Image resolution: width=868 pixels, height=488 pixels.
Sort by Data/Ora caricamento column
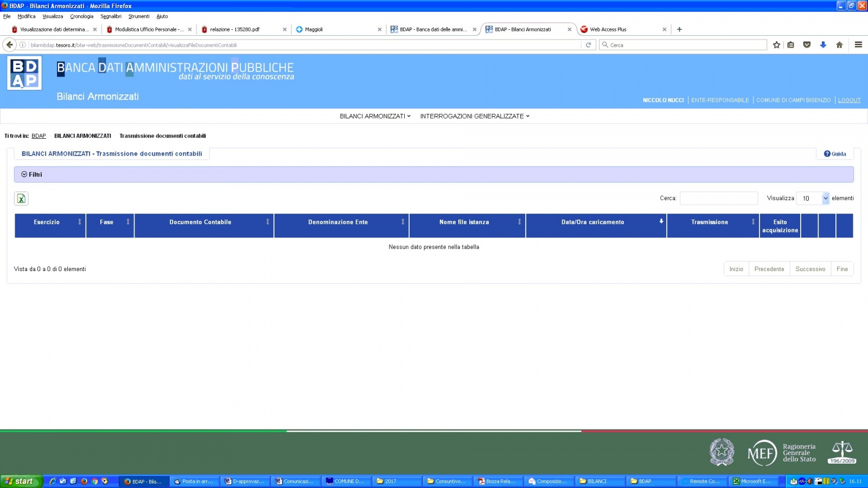pyautogui.click(x=593, y=222)
